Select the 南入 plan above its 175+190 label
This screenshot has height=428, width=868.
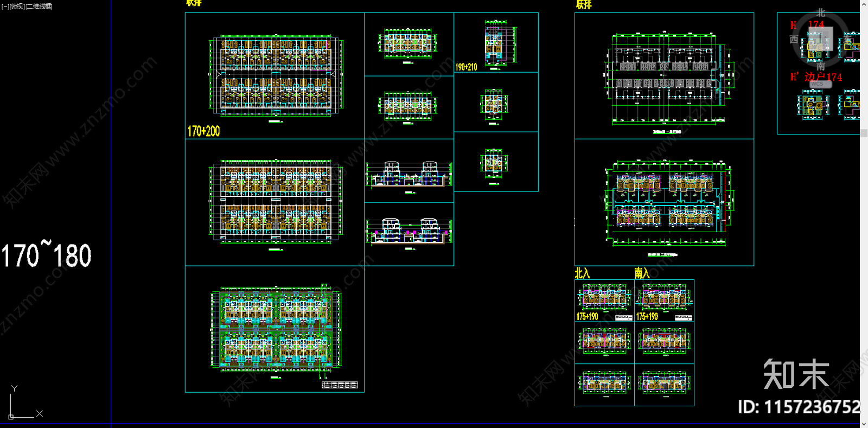point(664,298)
